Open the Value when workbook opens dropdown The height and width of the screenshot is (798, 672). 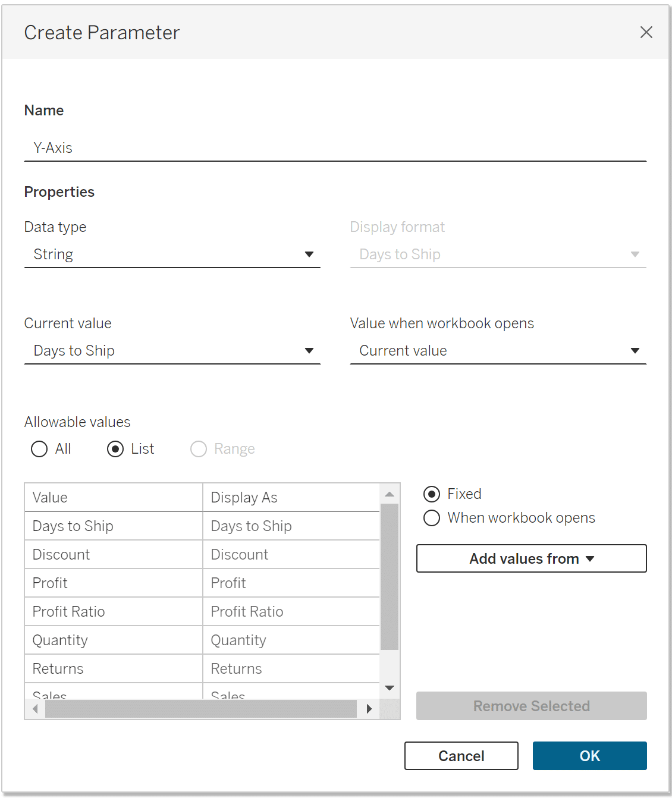[498, 351]
